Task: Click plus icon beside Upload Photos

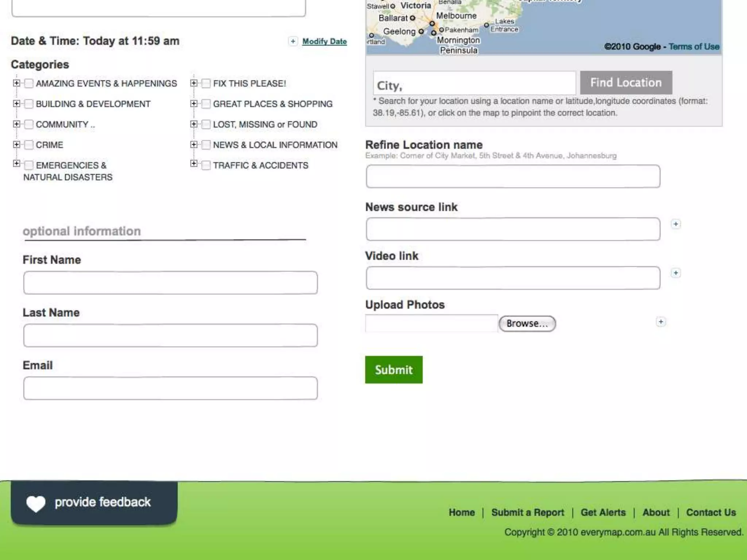Action: point(661,322)
